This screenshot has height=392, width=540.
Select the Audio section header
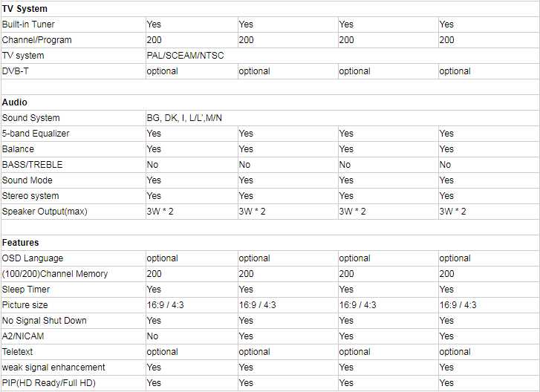pyautogui.click(x=15, y=102)
